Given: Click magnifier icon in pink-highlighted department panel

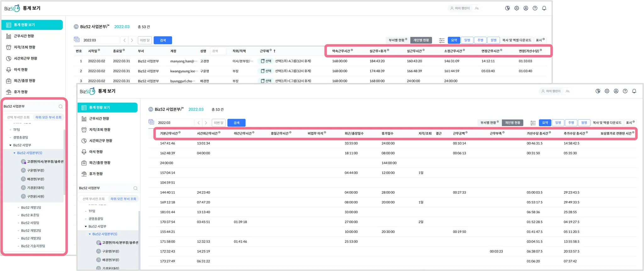Looking at the screenshot, I should tap(61, 106).
